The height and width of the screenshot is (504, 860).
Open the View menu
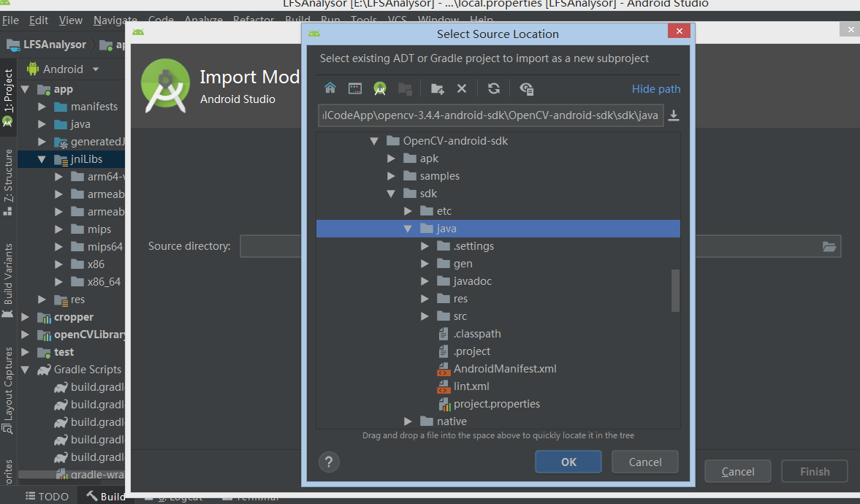coord(71,20)
